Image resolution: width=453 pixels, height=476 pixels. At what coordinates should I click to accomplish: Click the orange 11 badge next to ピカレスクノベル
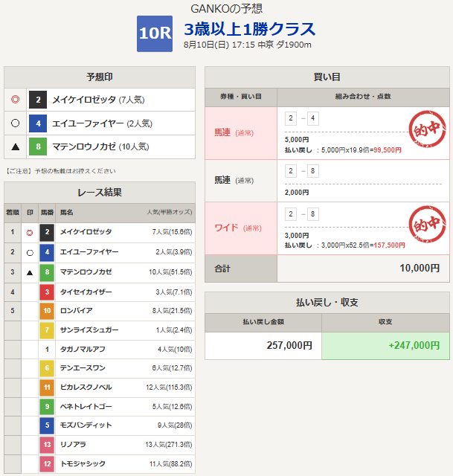pyautogui.click(x=47, y=387)
